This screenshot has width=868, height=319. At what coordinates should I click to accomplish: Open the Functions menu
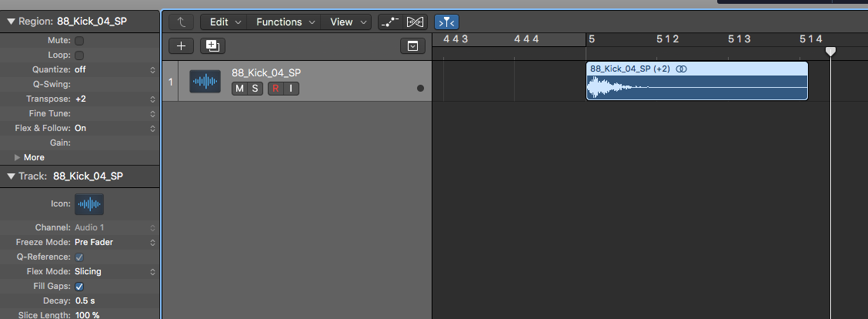(285, 22)
